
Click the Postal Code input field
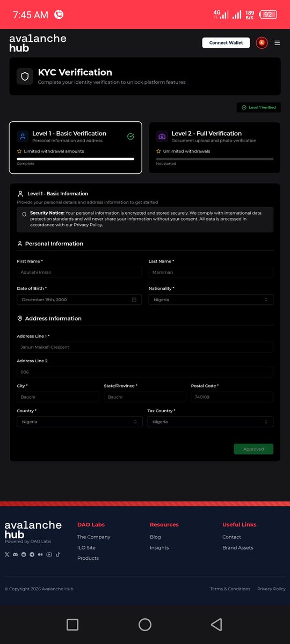click(232, 397)
